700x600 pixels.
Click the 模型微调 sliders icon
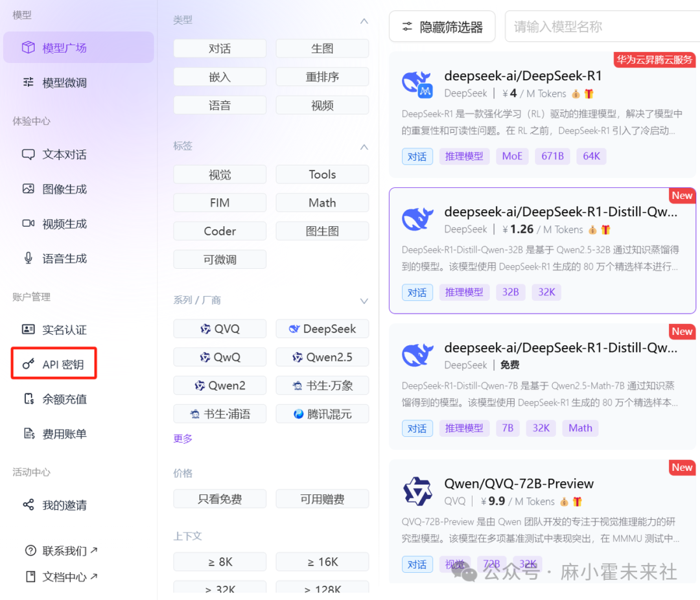(29, 82)
